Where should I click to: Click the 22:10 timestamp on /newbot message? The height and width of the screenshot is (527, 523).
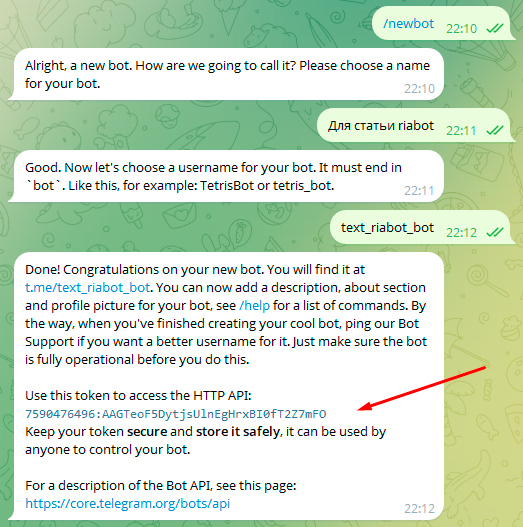pyautogui.click(x=461, y=29)
